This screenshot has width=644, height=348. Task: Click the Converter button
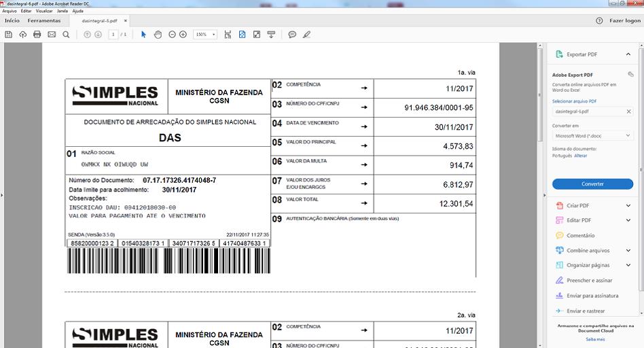point(592,184)
